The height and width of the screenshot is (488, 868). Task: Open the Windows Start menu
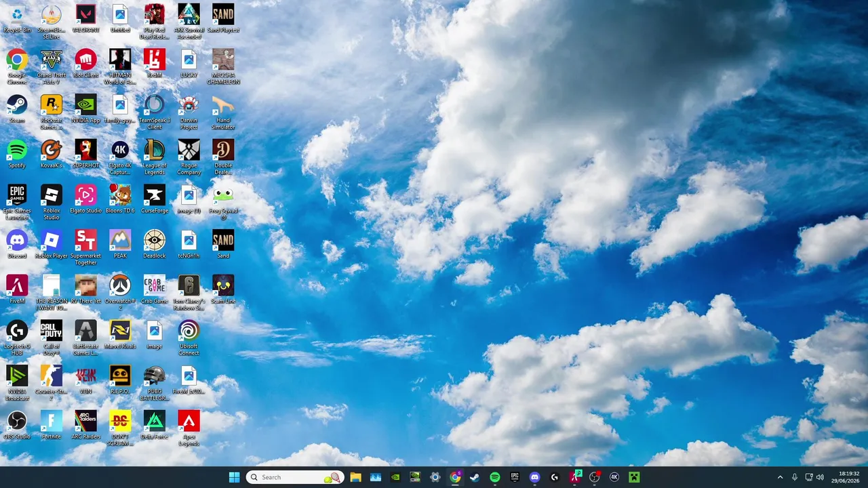pos(234,477)
